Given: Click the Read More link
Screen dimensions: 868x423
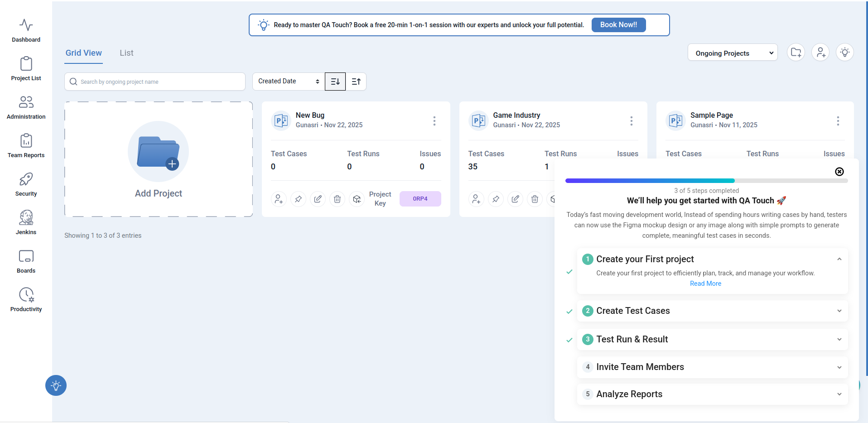Looking at the screenshot, I should 705,284.
